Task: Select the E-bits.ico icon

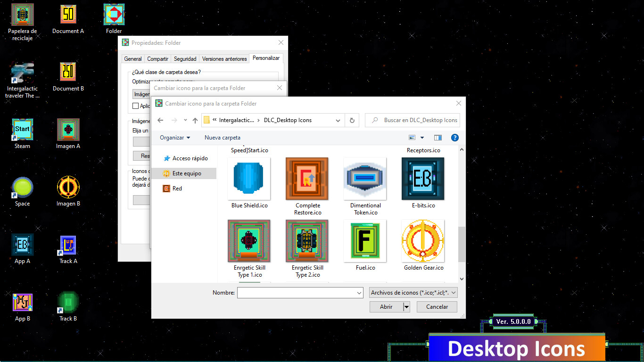Action: click(x=423, y=179)
